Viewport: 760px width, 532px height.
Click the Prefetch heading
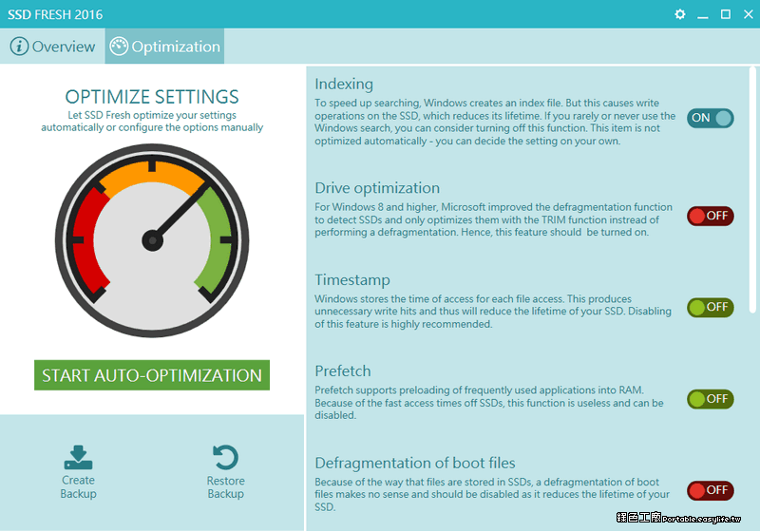tap(343, 371)
